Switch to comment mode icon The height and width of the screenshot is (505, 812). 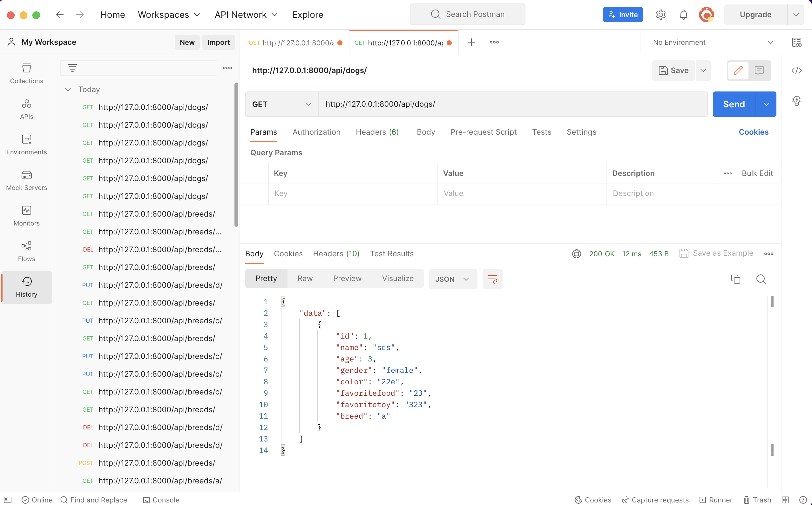click(x=759, y=71)
